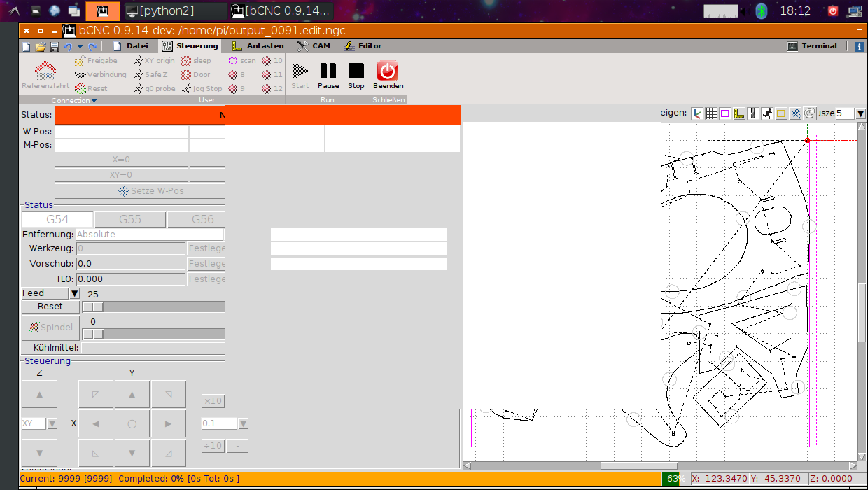Toggle the yellow workarea rectangle icon
868x490 pixels.
tap(781, 113)
